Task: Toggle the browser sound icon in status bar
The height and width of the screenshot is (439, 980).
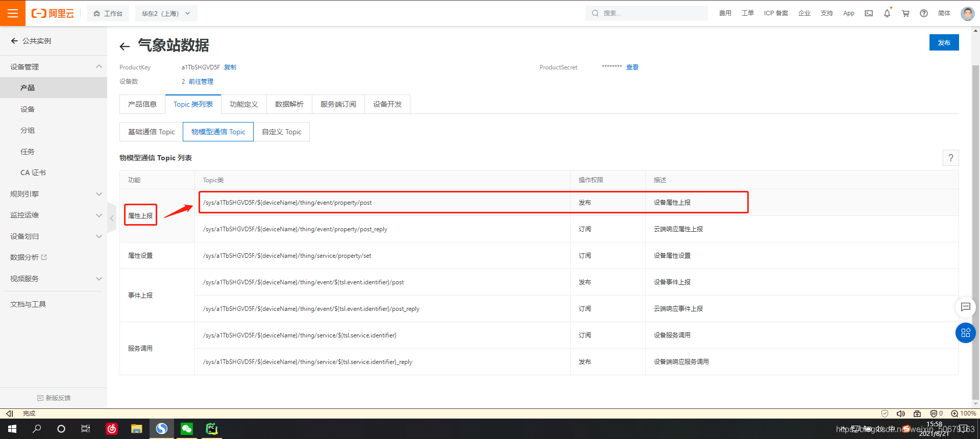Action: [x=901, y=413]
